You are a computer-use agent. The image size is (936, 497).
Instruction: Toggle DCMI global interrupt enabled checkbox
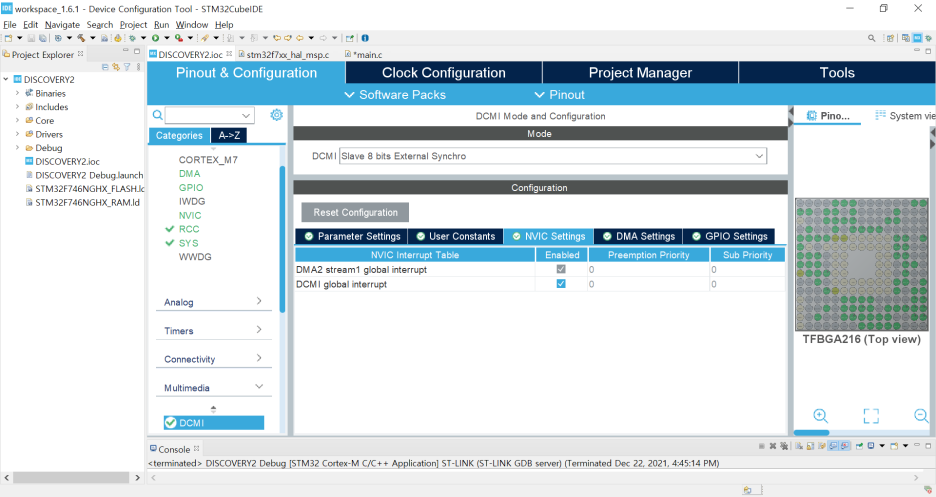[x=561, y=284]
